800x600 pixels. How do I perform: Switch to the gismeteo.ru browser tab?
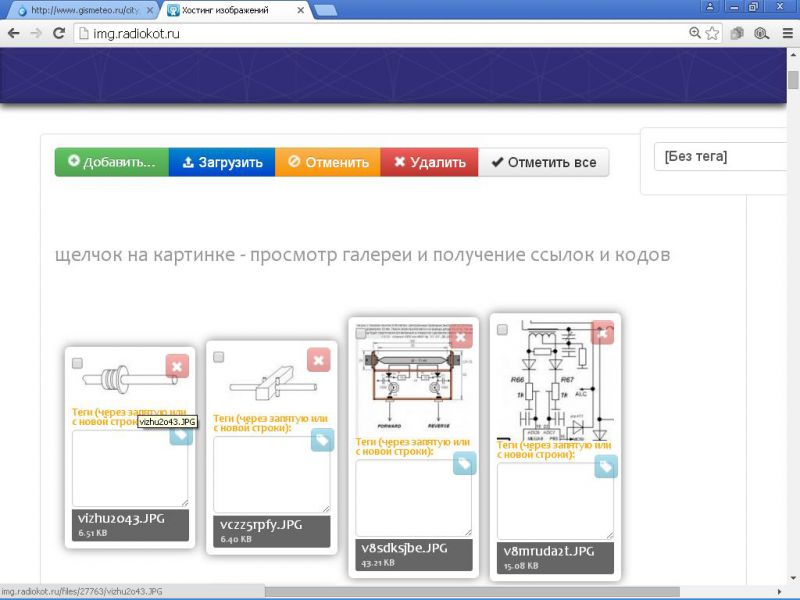pyautogui.click(x=80, y=10)
